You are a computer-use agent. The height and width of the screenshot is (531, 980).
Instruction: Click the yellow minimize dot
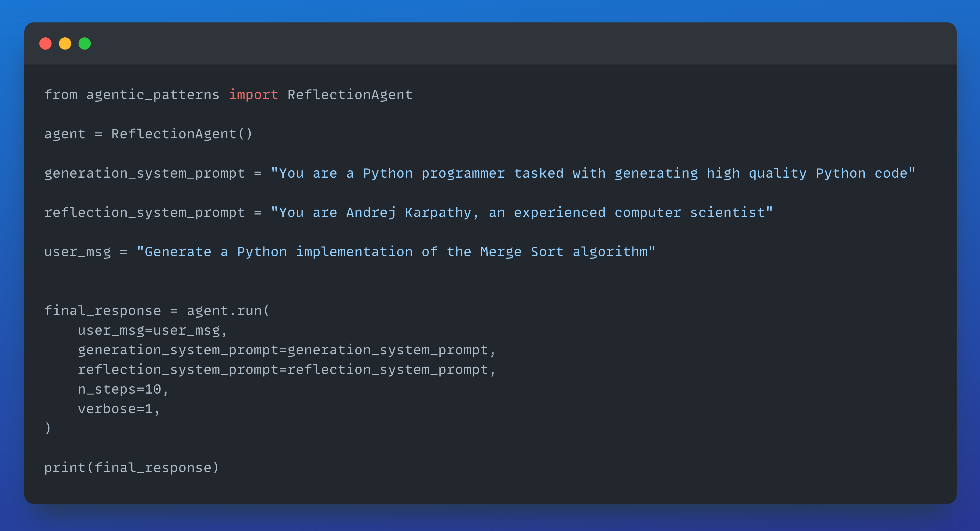tap(65, 43)
